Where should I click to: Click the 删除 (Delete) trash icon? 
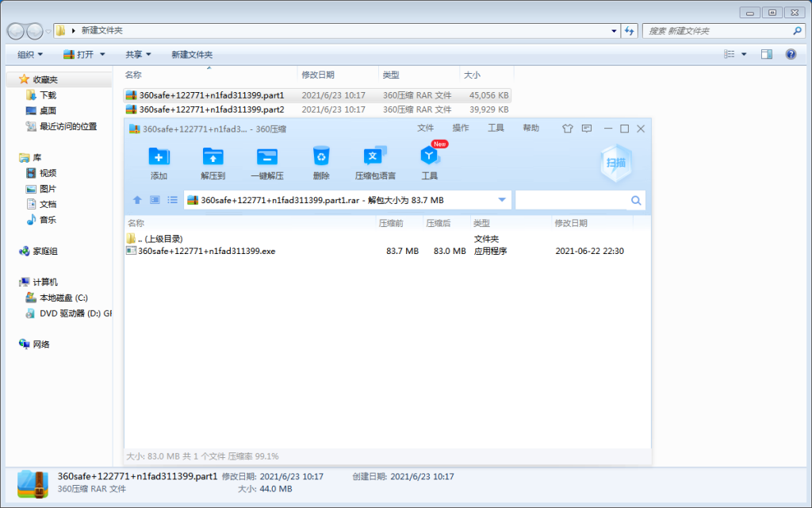tap(321, 156)
